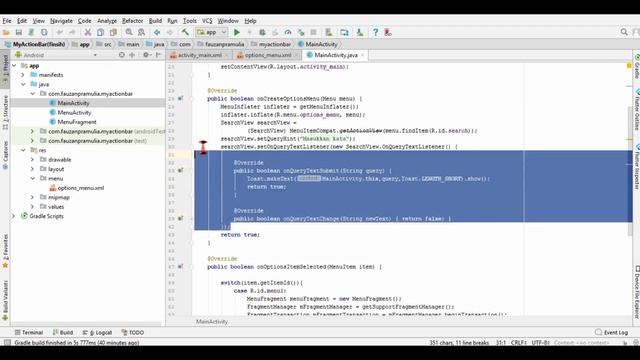Open the app run configuration dropdown

[x=211, y=32]
